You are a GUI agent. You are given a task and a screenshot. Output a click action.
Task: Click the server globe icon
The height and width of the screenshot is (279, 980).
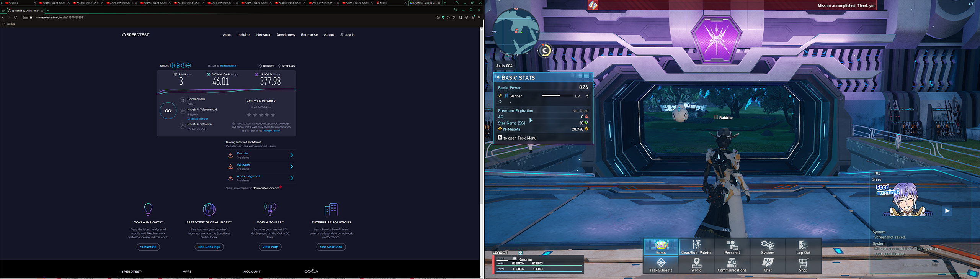point(183,111)
